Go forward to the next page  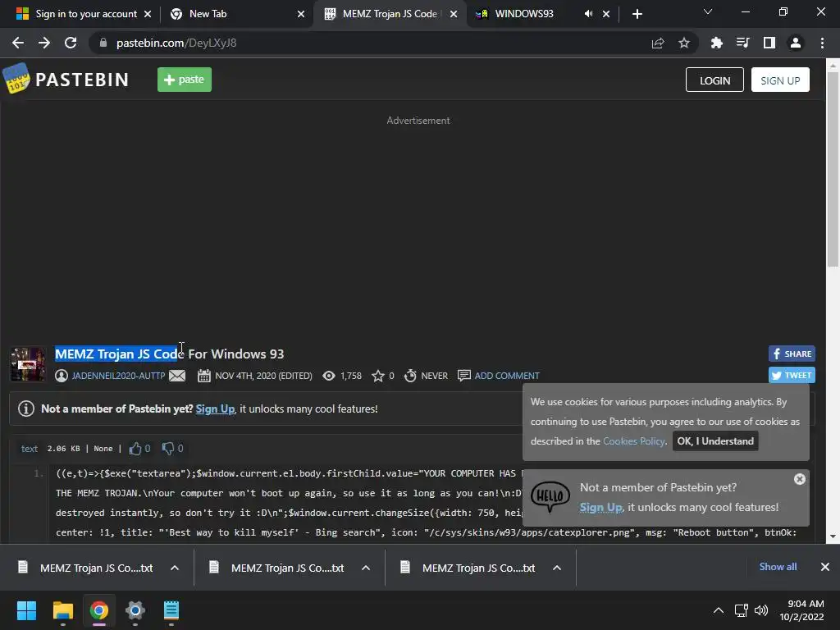[x=44, y=43]
